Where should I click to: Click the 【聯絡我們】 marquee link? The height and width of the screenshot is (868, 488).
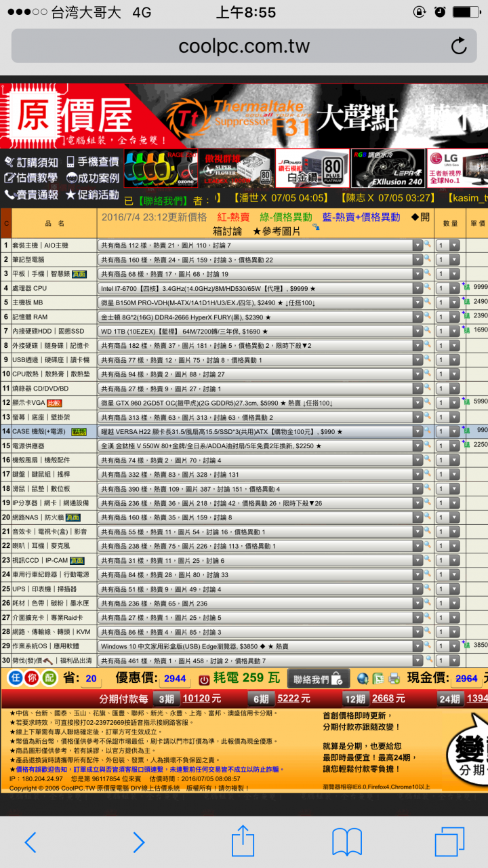click(163, 201)
